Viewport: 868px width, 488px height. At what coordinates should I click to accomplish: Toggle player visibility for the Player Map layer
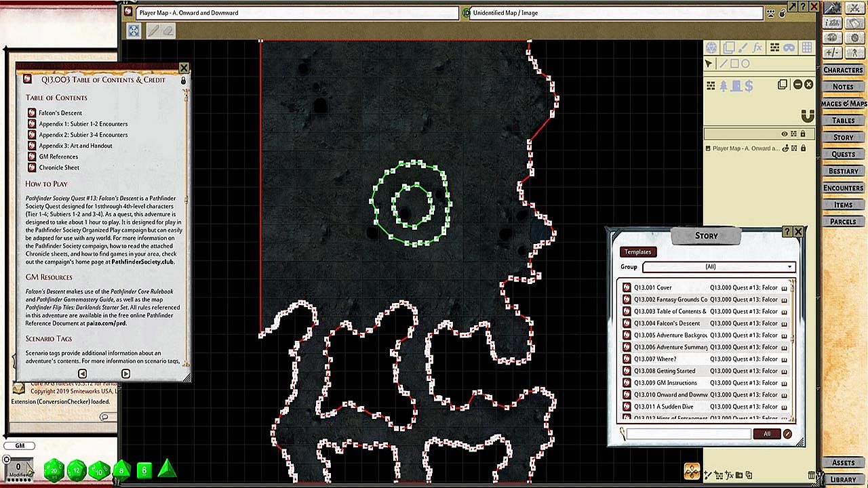coord(786,148)
